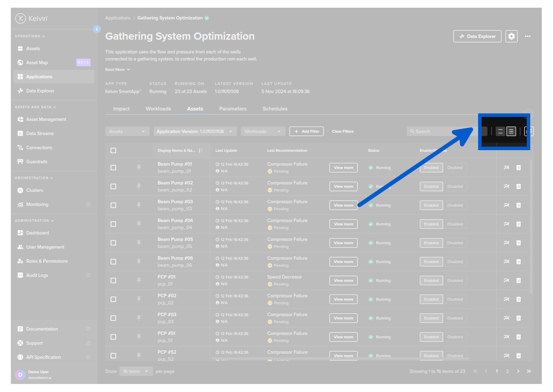Screen dimensions: 553x392
Task: Check the Beam Pump #02 row checkbox
Action: [x=113, y=187]
